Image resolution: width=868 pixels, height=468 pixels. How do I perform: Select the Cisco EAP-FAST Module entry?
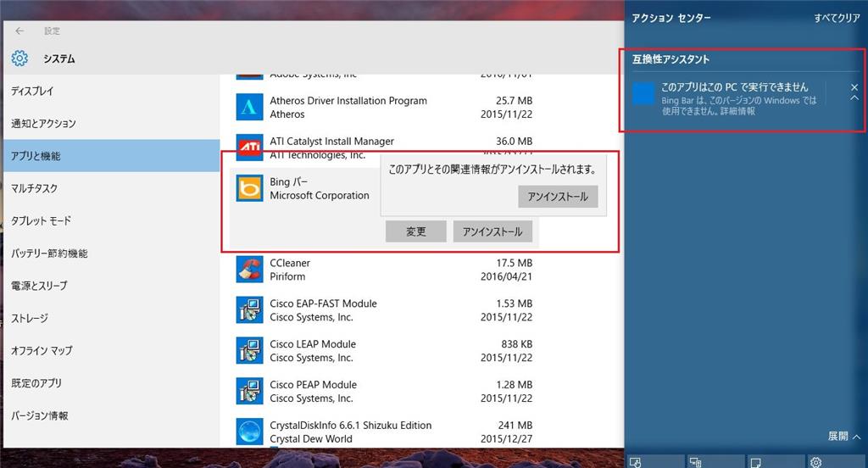click(x=384, y=310)
